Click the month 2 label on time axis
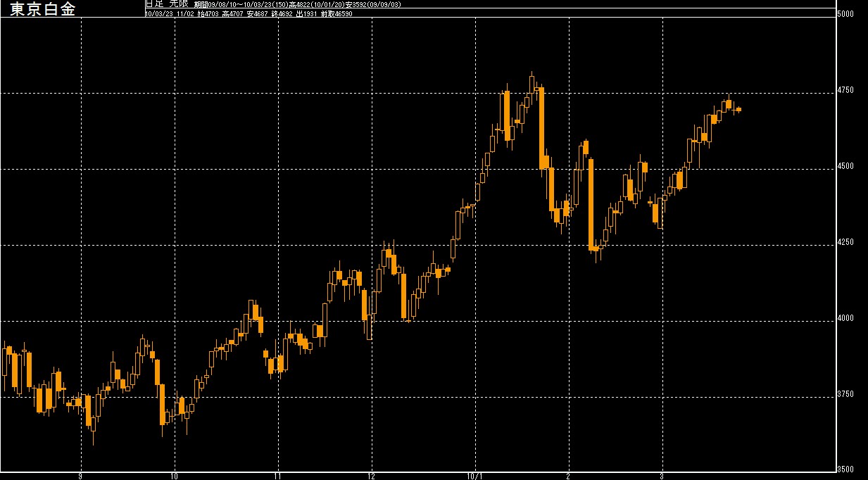The image size is (868, 480). pyautogui.click(x=567, y=476)
